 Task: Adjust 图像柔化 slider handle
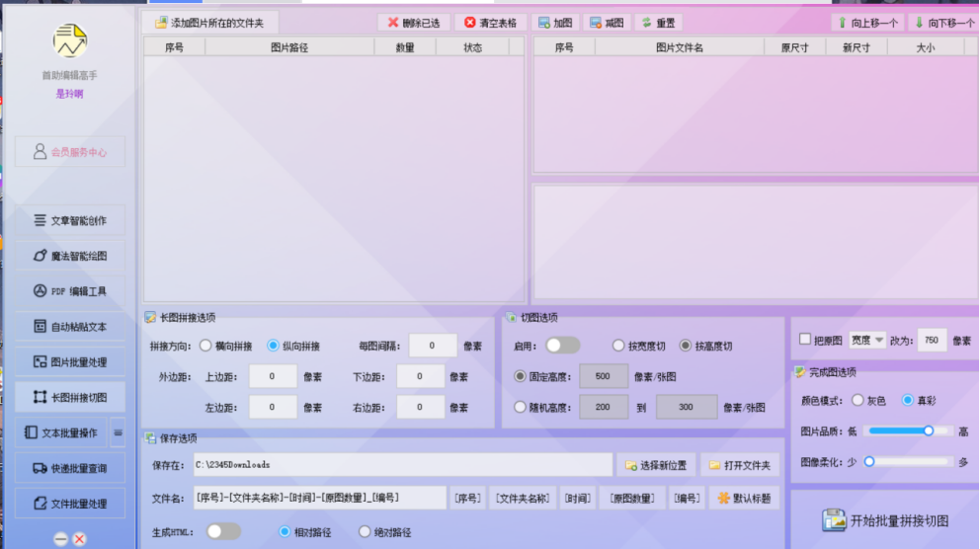(x=869, y=462)
